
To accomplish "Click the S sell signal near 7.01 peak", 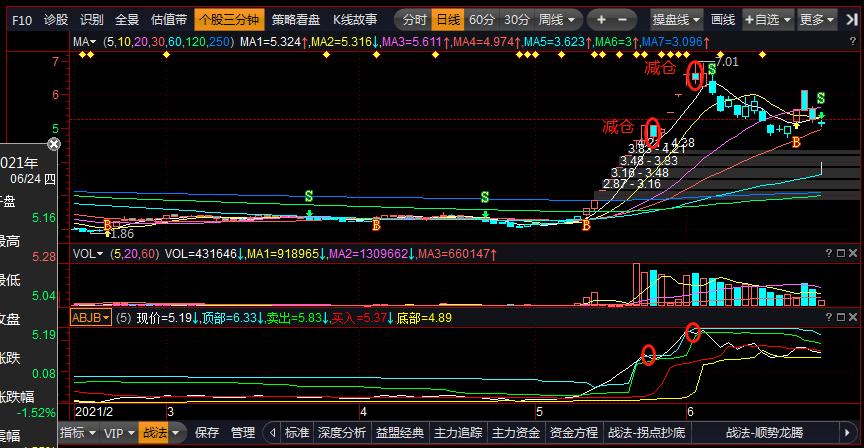I will point(712,69).
